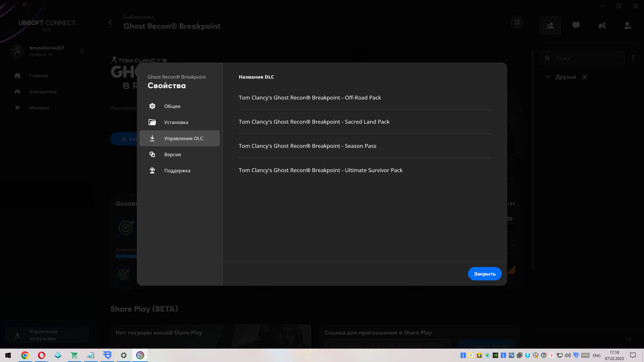
Task: Click the Библиотека breadcrumb link
Action: tap(139, 17)
